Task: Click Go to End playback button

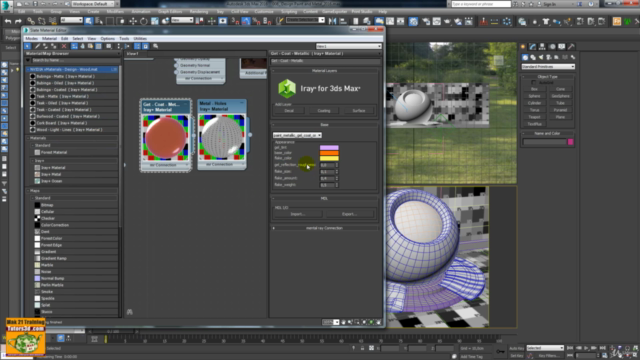Action: click(602, 348)
